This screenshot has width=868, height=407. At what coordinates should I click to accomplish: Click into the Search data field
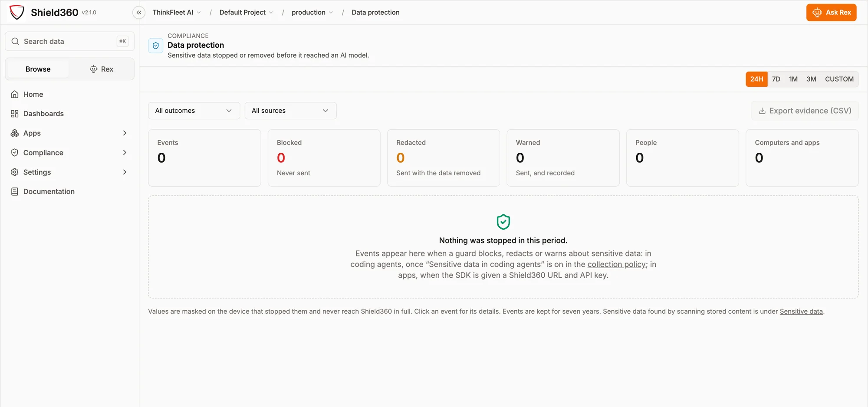coord(69,41)
